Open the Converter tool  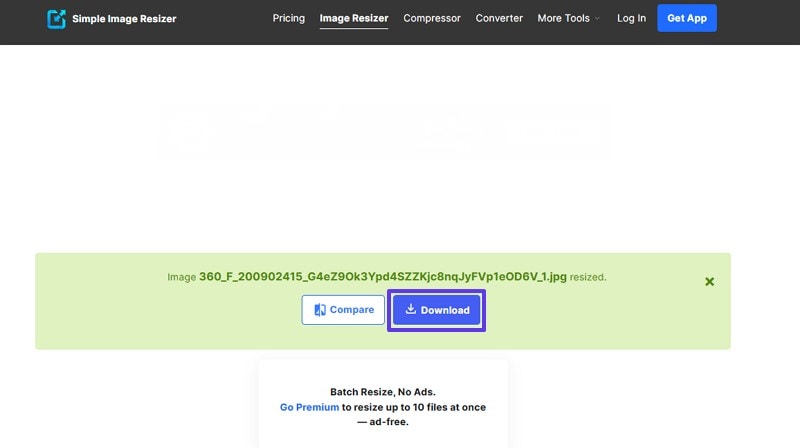499,18
